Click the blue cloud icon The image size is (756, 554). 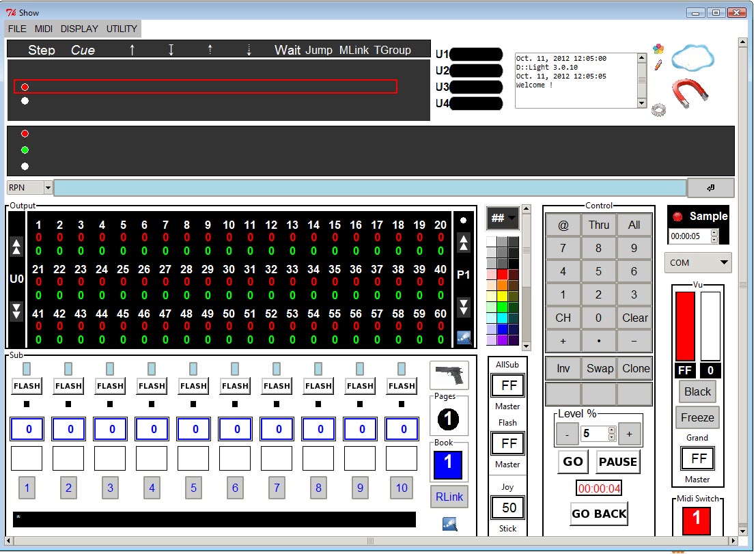692,57
